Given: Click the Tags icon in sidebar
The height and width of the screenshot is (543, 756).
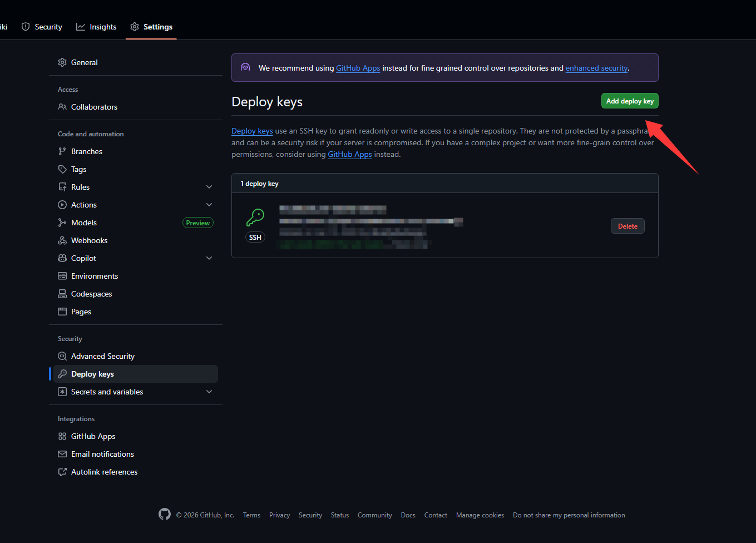Looking at the screenshot, I should tap(62, 169).
